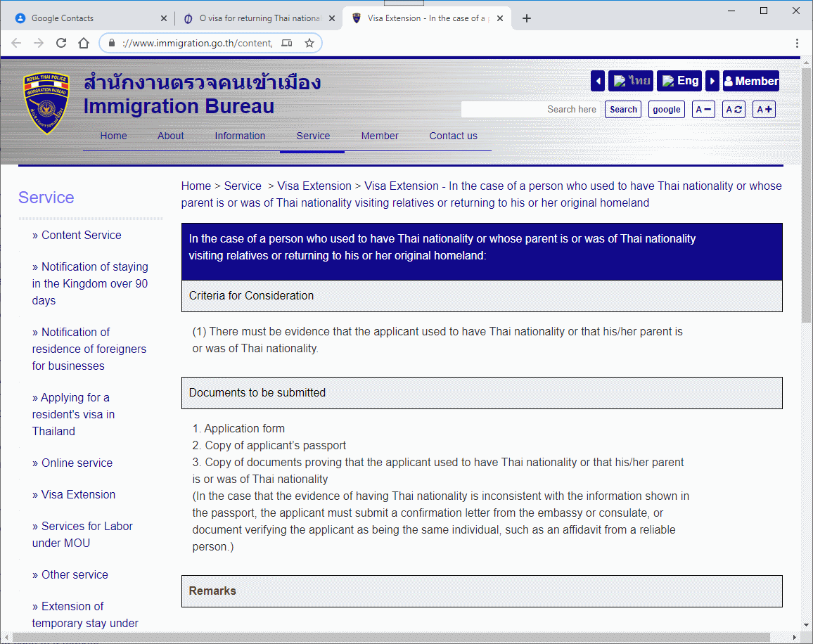
Task: Click the left arrow beside the Thai language button
Action: [598, 81]
